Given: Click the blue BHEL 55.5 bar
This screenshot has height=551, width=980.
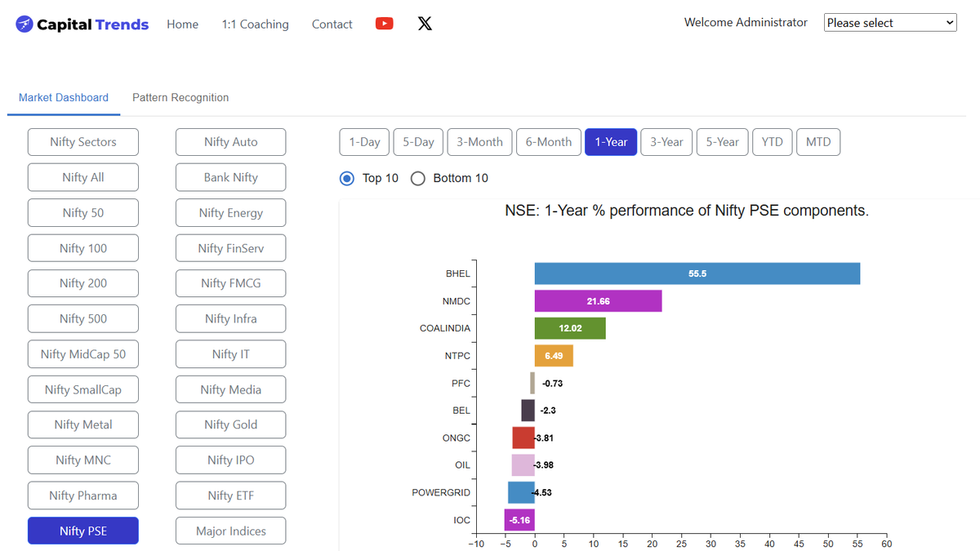Looking at the screenshot, I should pos(697,273).
